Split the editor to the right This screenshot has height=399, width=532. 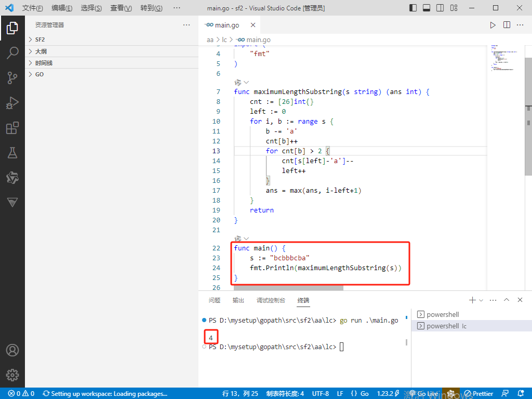click(x=507, y=25)
